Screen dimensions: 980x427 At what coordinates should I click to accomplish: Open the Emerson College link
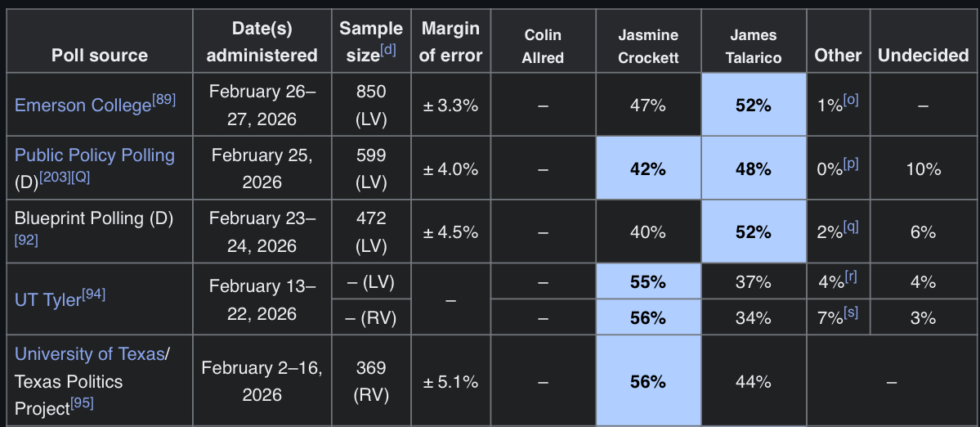pyautogui.click(x=83, y=106)
